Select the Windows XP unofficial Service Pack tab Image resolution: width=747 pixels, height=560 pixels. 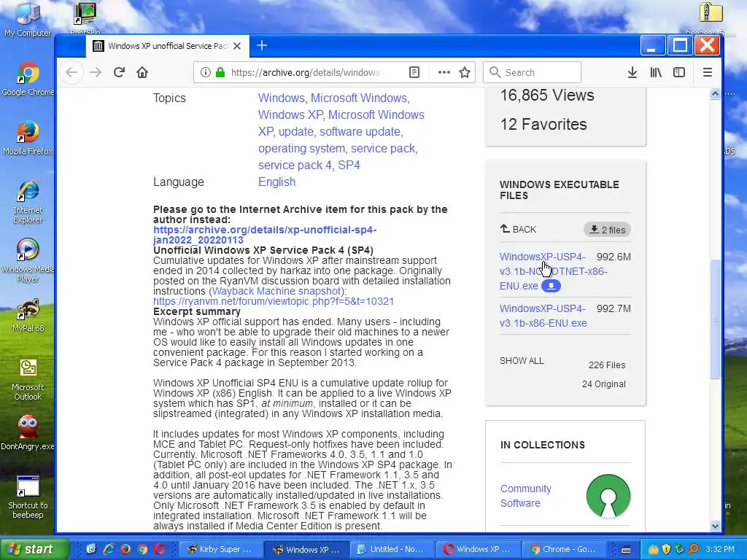167,46
